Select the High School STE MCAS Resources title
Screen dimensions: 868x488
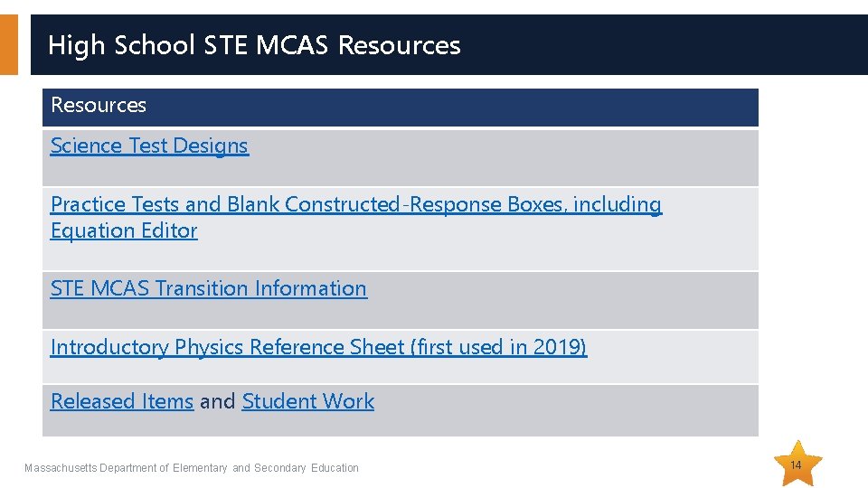click(x=254, y=45)
